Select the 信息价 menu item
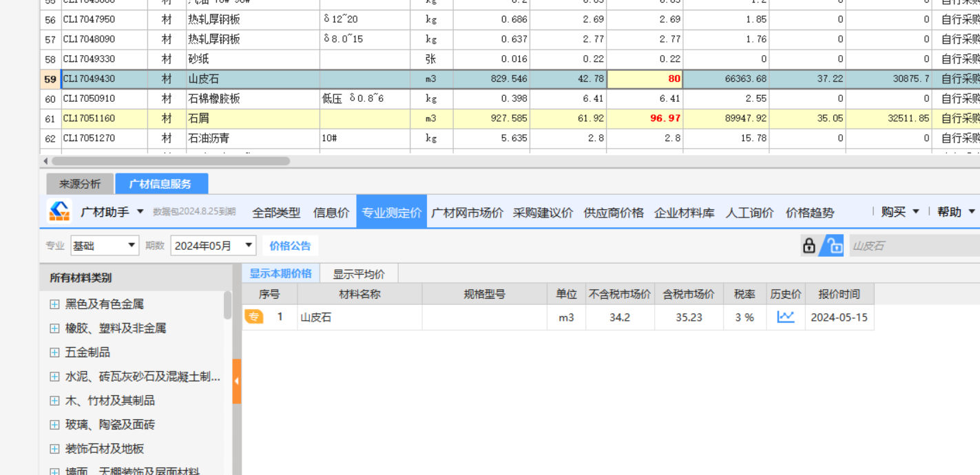 pyautogui.click(x=331, y=213)
